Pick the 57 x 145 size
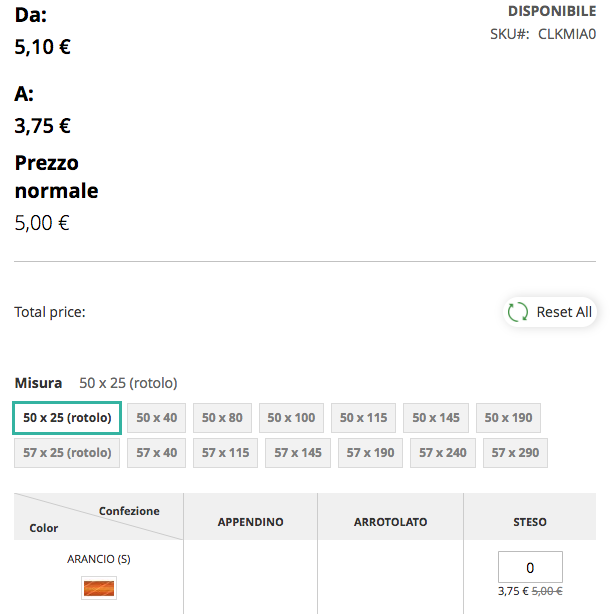 (x=298, y=453)
